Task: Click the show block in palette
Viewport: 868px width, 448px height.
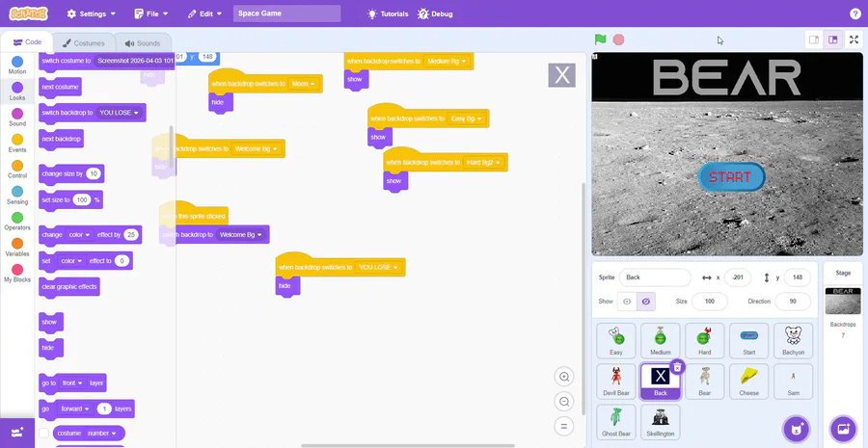Action: point(51,322)
